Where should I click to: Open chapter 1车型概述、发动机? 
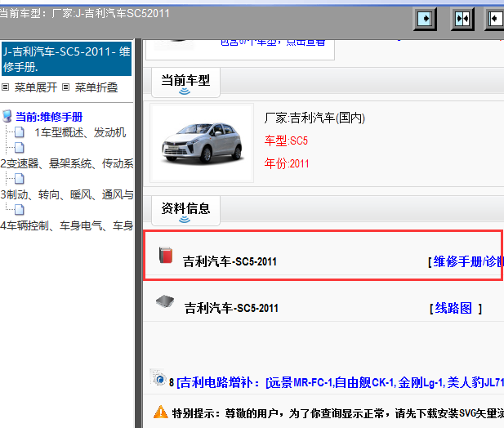click(80, 132)
